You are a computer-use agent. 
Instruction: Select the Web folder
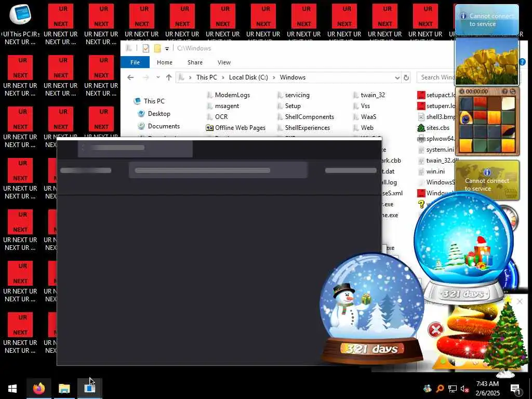pyautogui.click(x=363, y=128)
